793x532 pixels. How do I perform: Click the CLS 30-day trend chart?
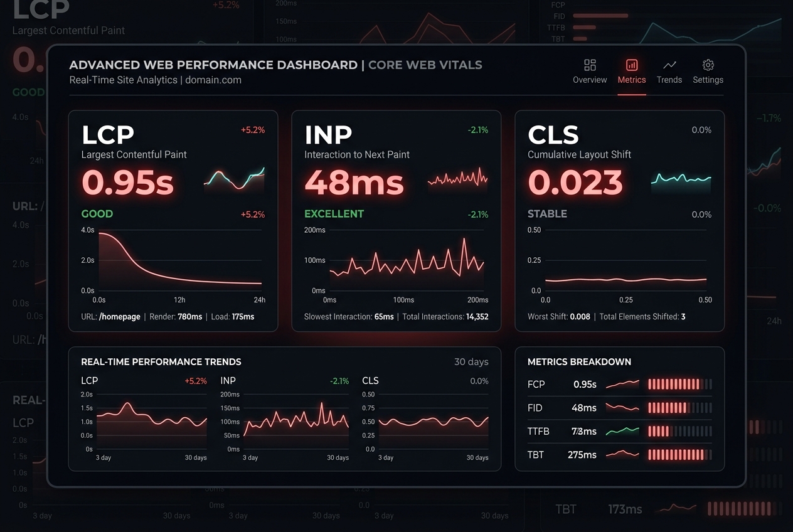[x=434, y=422]
